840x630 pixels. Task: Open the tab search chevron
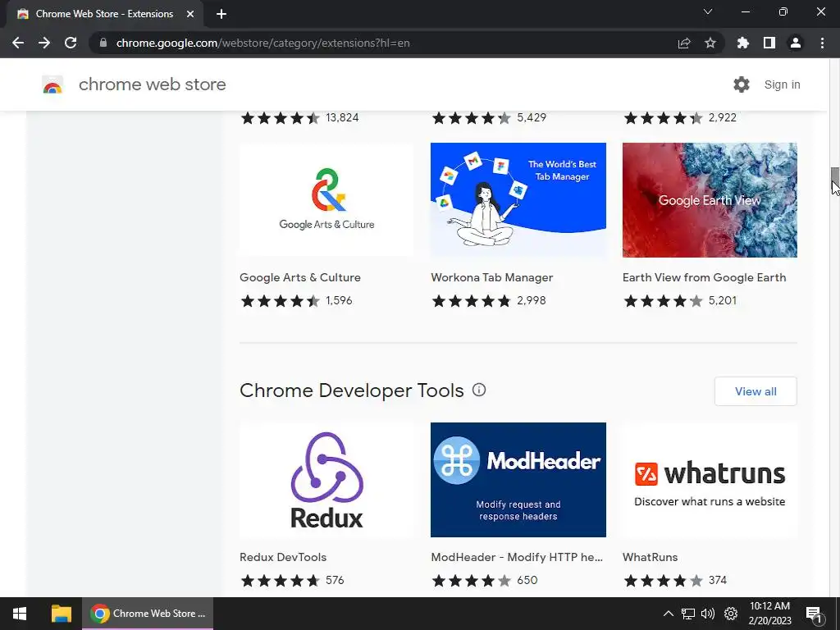708,11
